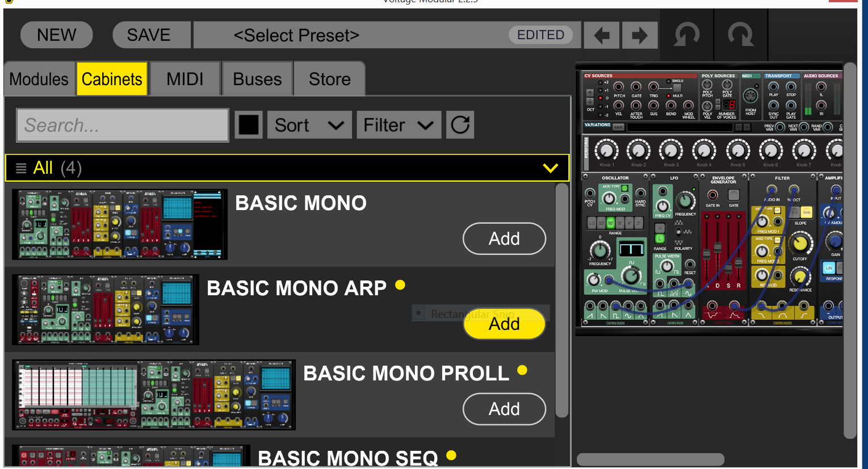Click the BEND jack in CV Sources

pyautogui.click(x=671, y=105)
